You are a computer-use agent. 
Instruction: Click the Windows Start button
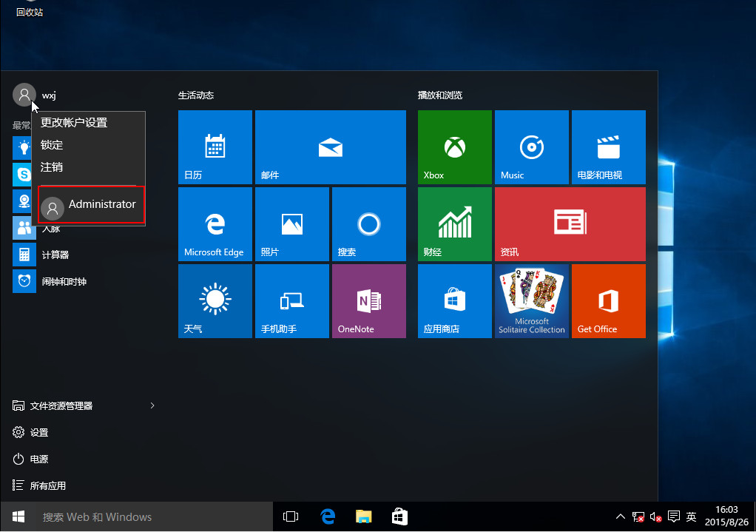pyautogui.click(x=18, y=516)
